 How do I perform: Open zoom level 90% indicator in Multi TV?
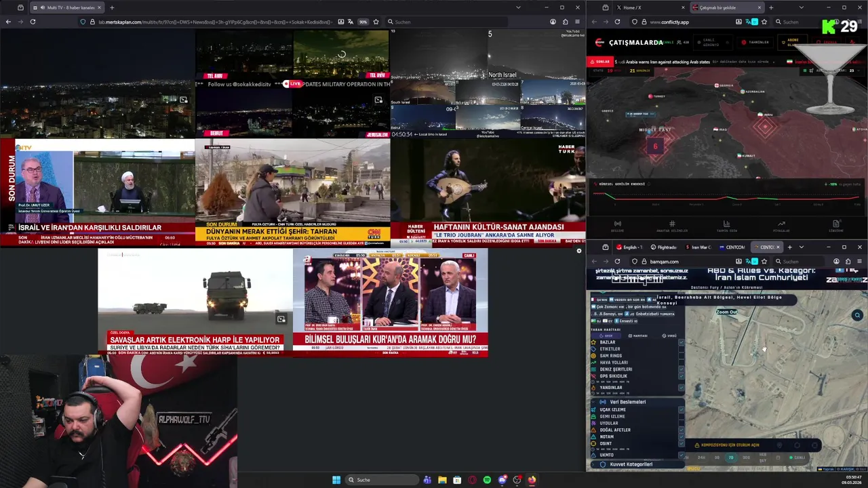point(363,22)
